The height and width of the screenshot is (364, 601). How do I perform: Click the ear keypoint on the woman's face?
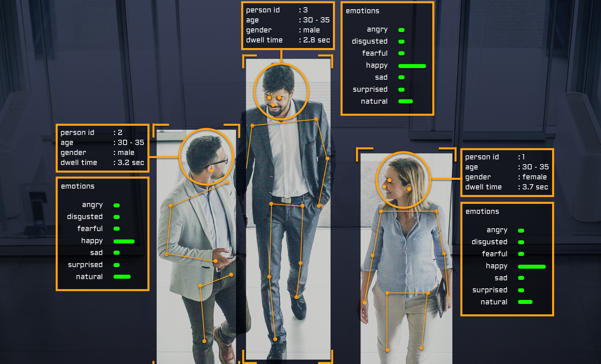point(409,189)
